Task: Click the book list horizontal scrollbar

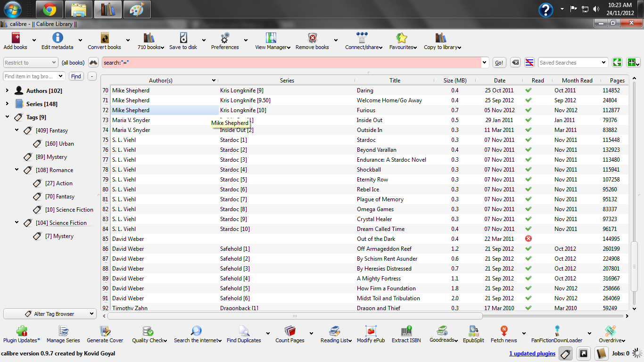Action: [295, 316]
